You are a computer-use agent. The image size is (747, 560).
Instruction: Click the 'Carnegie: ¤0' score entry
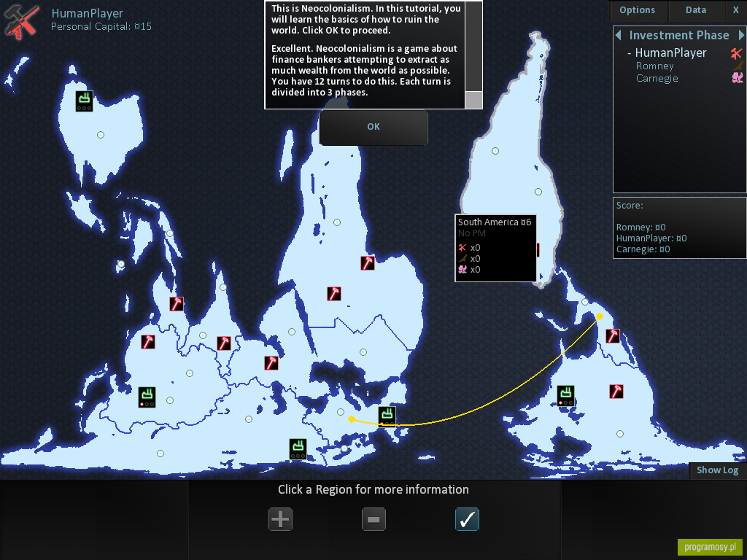[x=643, y=249]
